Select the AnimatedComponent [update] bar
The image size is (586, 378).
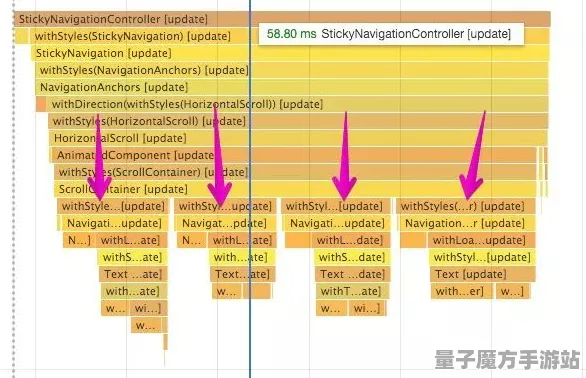point(293,155)
